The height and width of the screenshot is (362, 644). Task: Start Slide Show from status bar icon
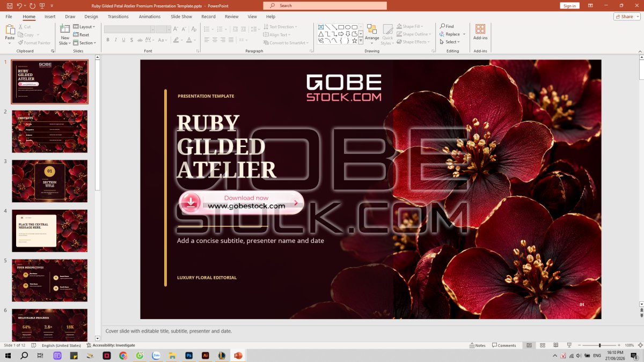[x=568, y=345]
